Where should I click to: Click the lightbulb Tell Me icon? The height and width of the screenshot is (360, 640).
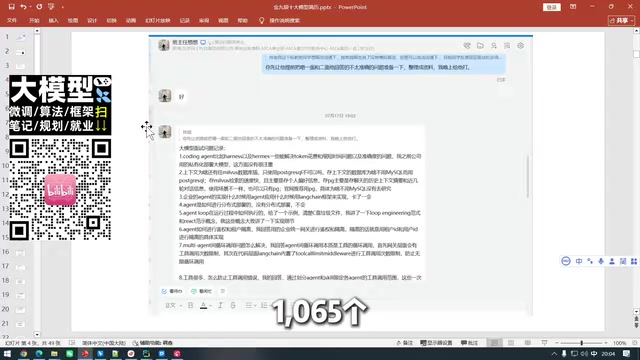262,20
